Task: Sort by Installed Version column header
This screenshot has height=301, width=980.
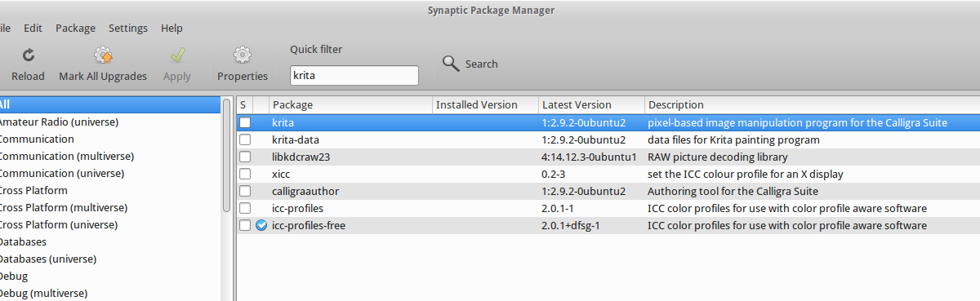Action: 485,104
